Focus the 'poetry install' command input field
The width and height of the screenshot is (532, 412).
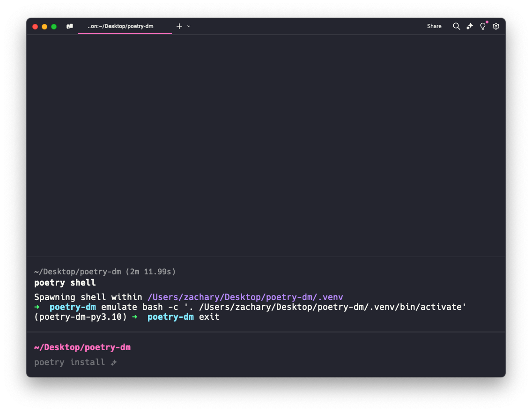[266, 362]
